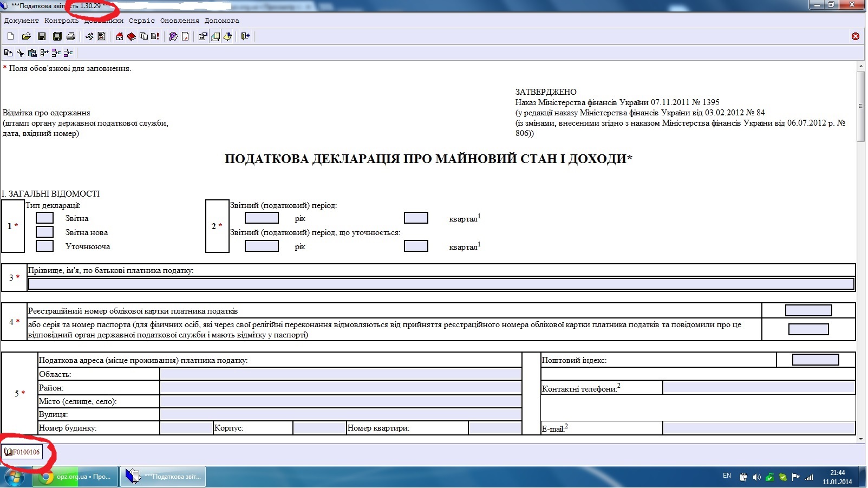Image resolution: width=868 pixels, height=488 pixels.
Task: Click the reporting period year field
Action: [x=262, y=218]
